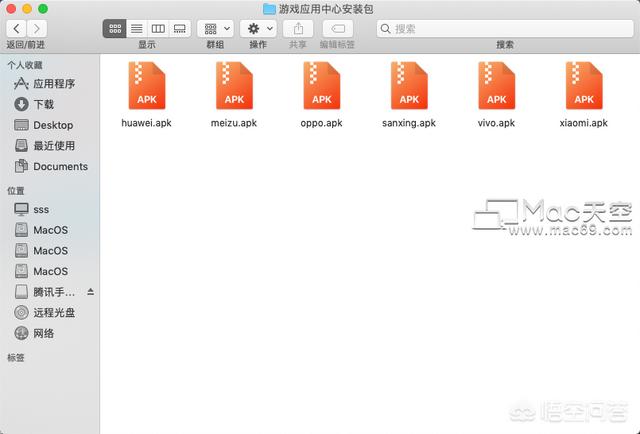Go forward with the right arrow button

tap(37, 29)
